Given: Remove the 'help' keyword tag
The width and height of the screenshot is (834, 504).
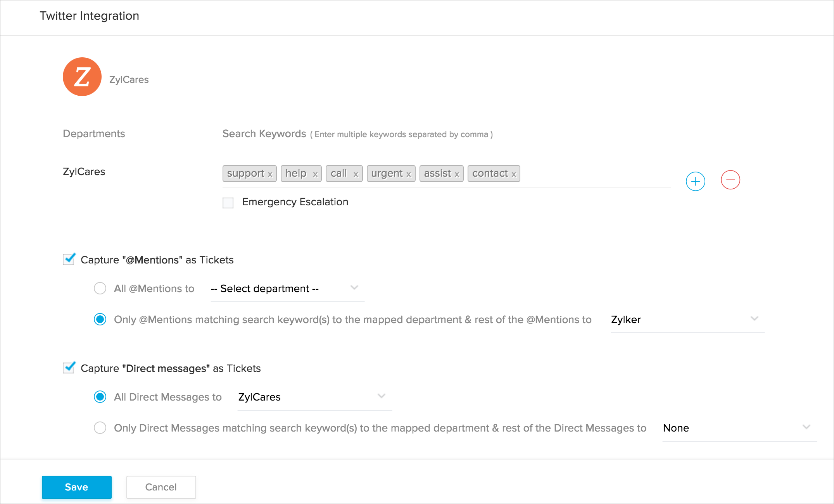Looking at the screenshot, I should pos(315,175).
